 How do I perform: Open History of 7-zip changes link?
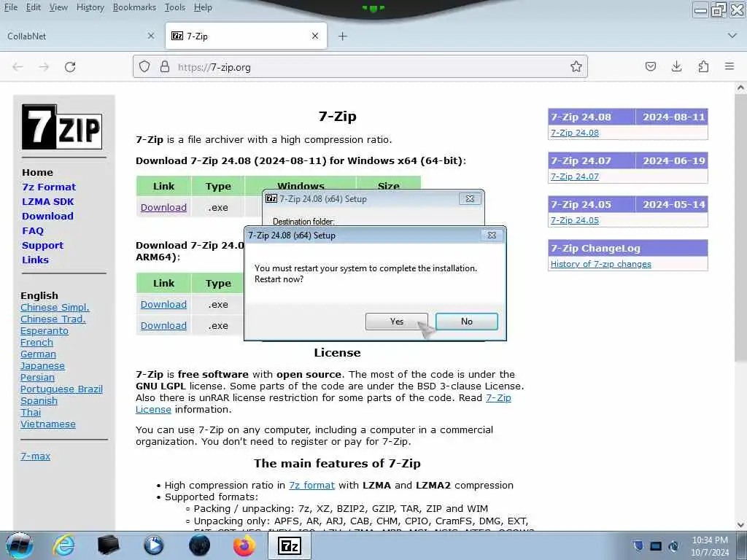(601, 264)
